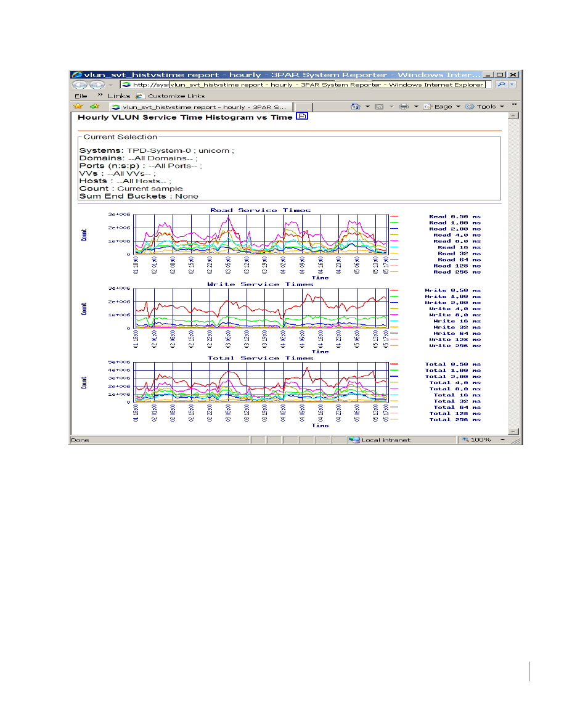Click the Read 0.50 ms red legend swatch
This screenshot has height=706, width=588.
(394, 216)
